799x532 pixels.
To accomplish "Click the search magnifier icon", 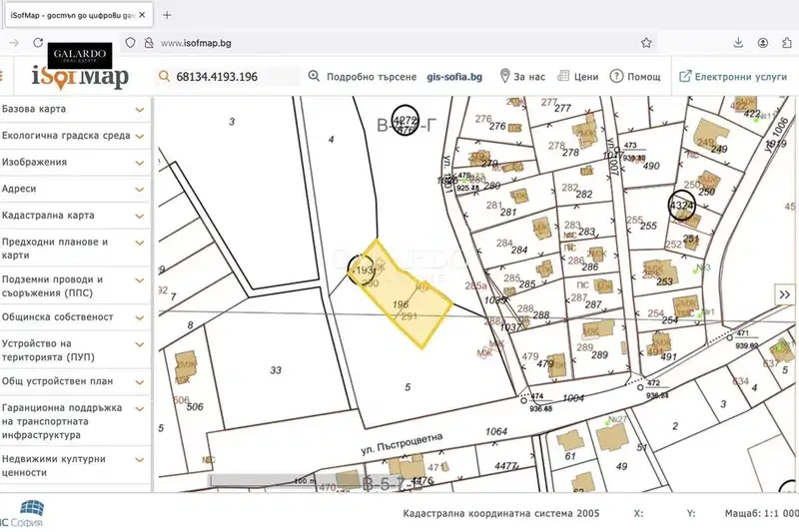I will (x=164, y=77).
